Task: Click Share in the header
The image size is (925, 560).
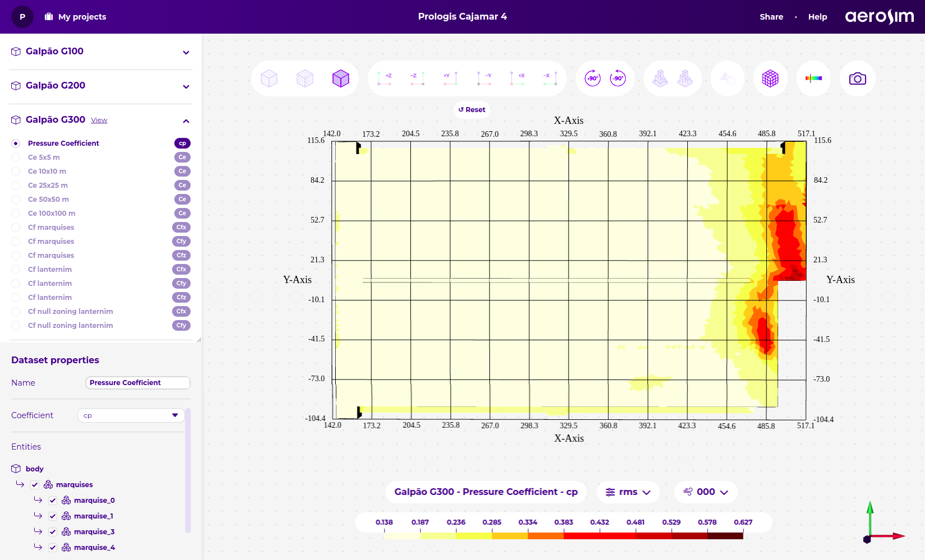Action: click(771, 17)
